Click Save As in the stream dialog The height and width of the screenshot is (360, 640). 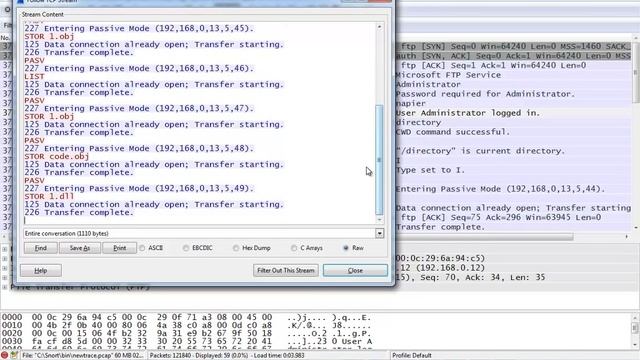pos(80,248)
